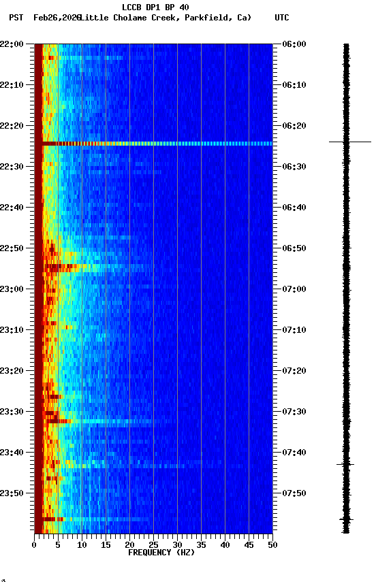Click the 07:50 UTC time label

(x=294, y=493)
